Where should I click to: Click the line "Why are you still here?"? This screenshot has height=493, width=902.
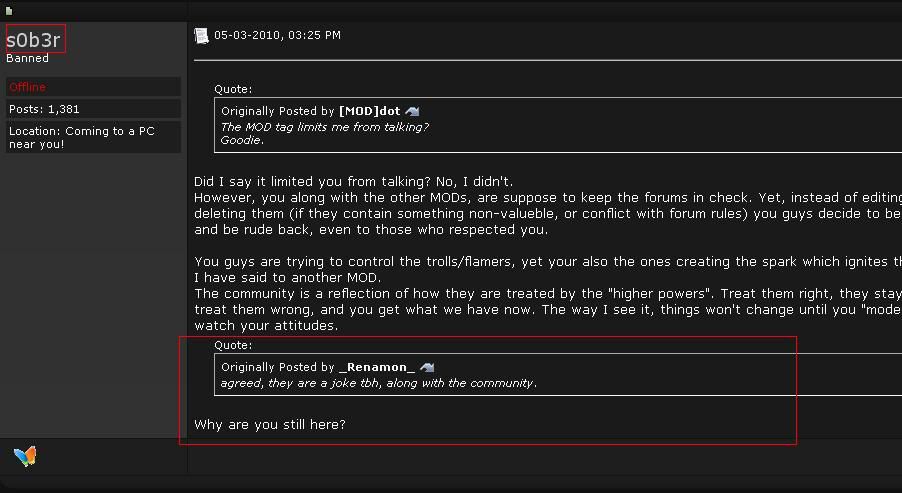(x=270, y=425)
